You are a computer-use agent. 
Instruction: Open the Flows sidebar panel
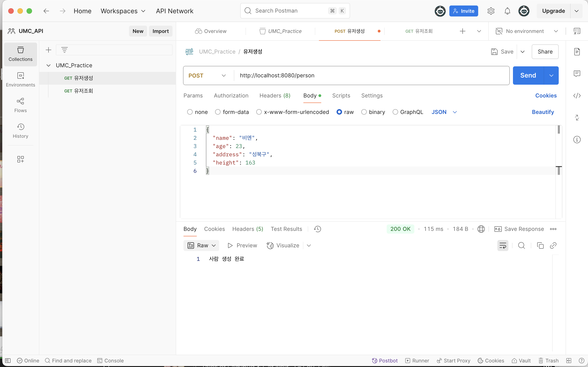pos(20,105)
